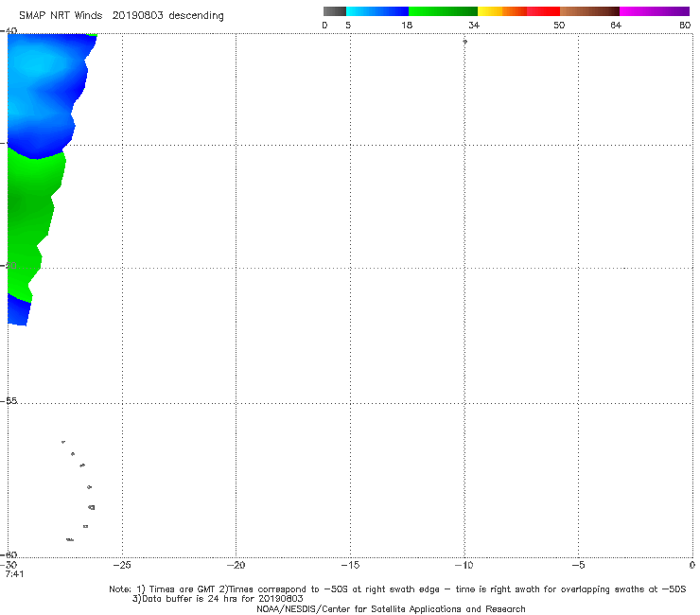Click the color scale label '18'
Screen dimensions: 700x615
click(407, 25)
